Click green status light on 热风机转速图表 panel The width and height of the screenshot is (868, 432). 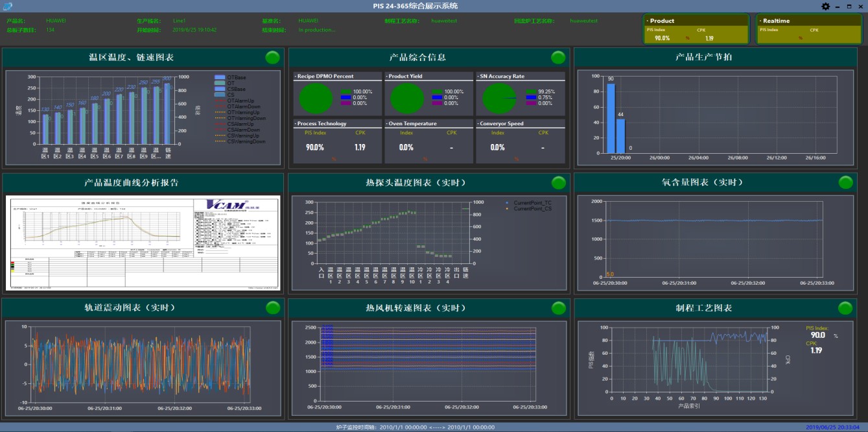558,308
